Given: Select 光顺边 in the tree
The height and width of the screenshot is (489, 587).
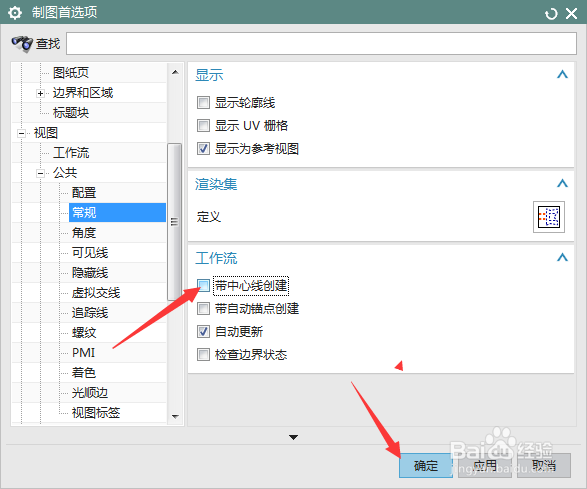Looking at the screenshot, I should point(90,393).
